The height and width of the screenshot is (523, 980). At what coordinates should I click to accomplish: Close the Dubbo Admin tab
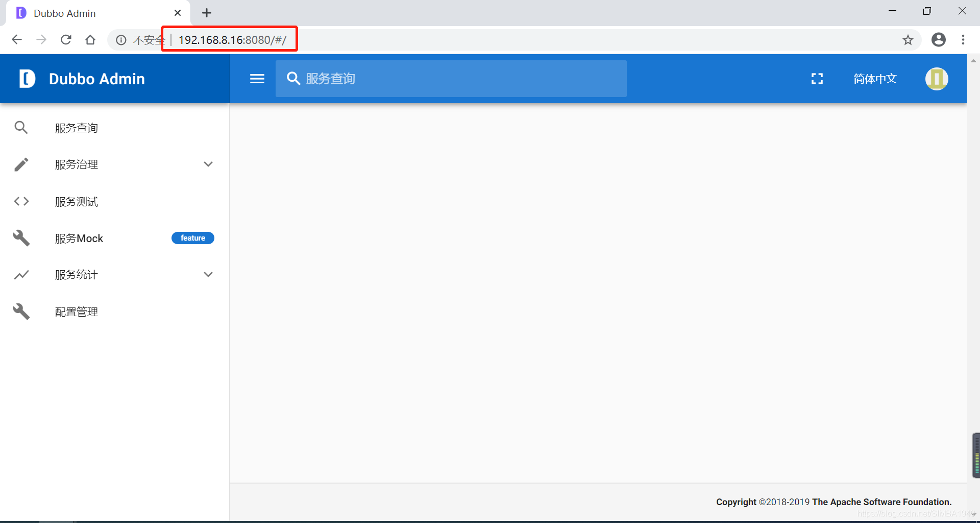point(178,13)
